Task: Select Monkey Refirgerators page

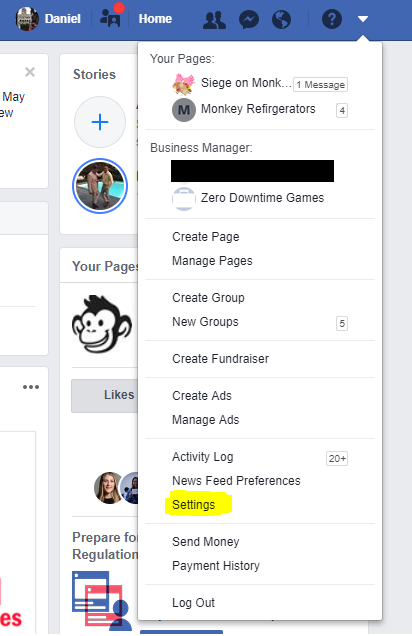Action: click(x=258, y=109)
